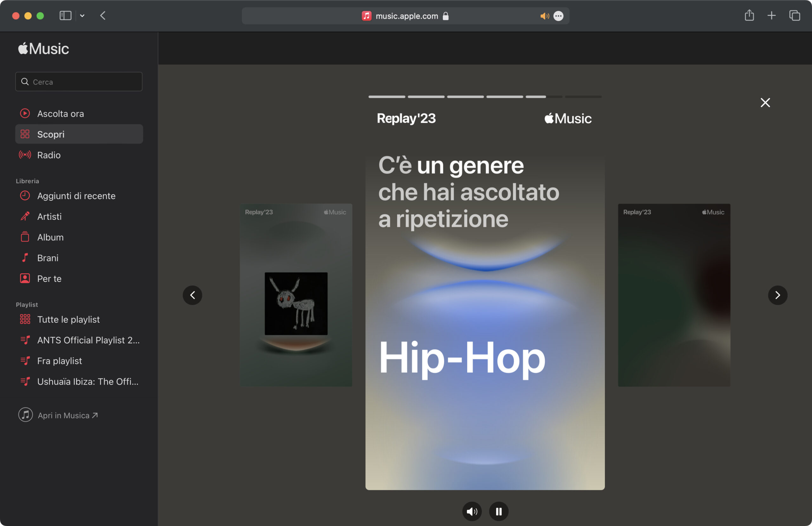Viewport: 812px width, 526px height.
Task: Click the Replay'23 title on main card
Action: coord(406,118)
